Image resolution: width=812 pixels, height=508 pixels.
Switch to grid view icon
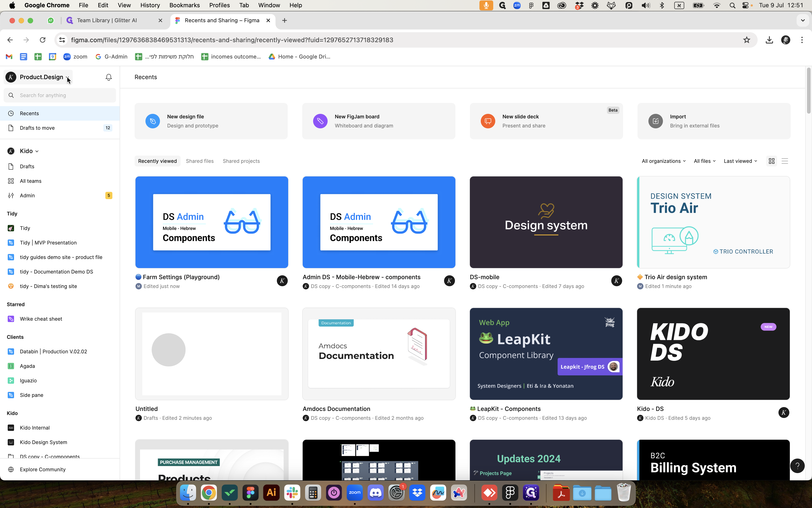771,161
